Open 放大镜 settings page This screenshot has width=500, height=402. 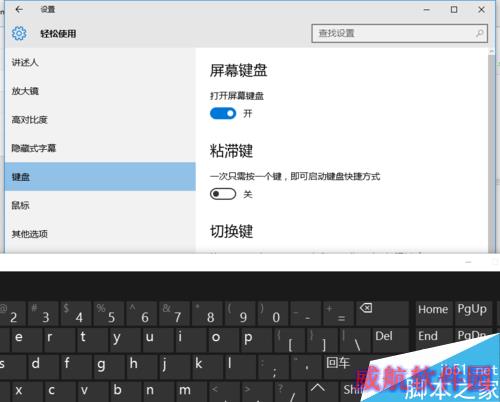click(x=100, y=91)
